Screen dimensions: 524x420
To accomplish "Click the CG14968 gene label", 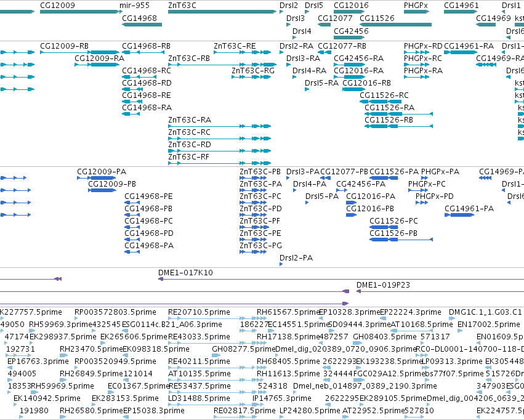I will pyautogui.click(x=139, y=18).
